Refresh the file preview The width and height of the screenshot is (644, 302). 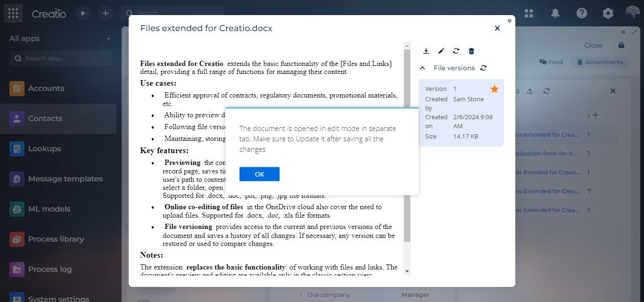(456, 51)
